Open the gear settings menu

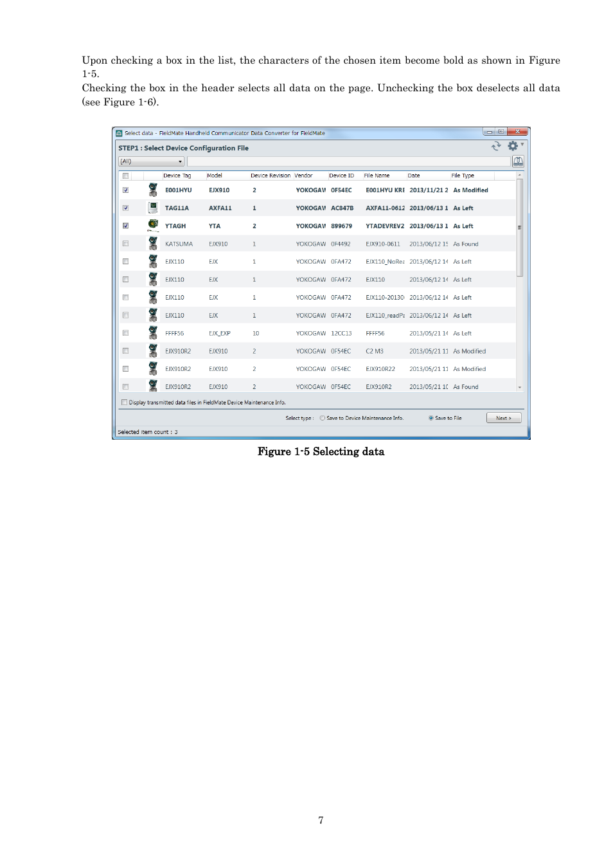pyautogui.click(x=513, y=146)
